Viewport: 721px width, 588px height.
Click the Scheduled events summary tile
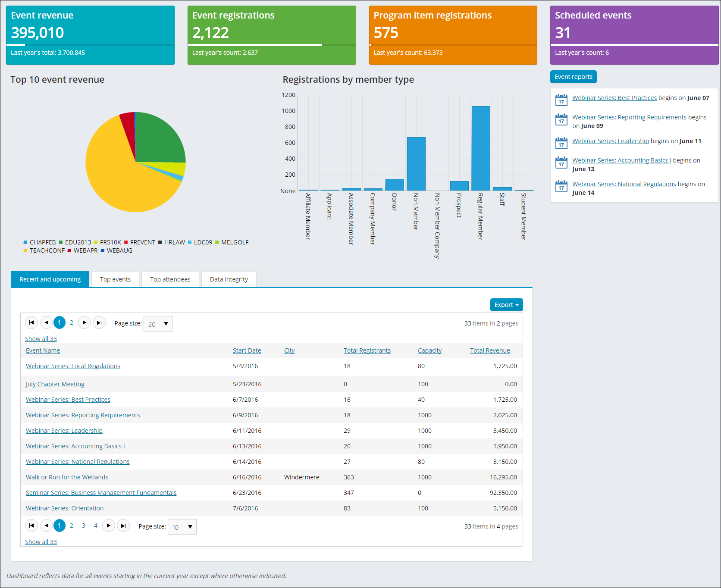[634, 35]
